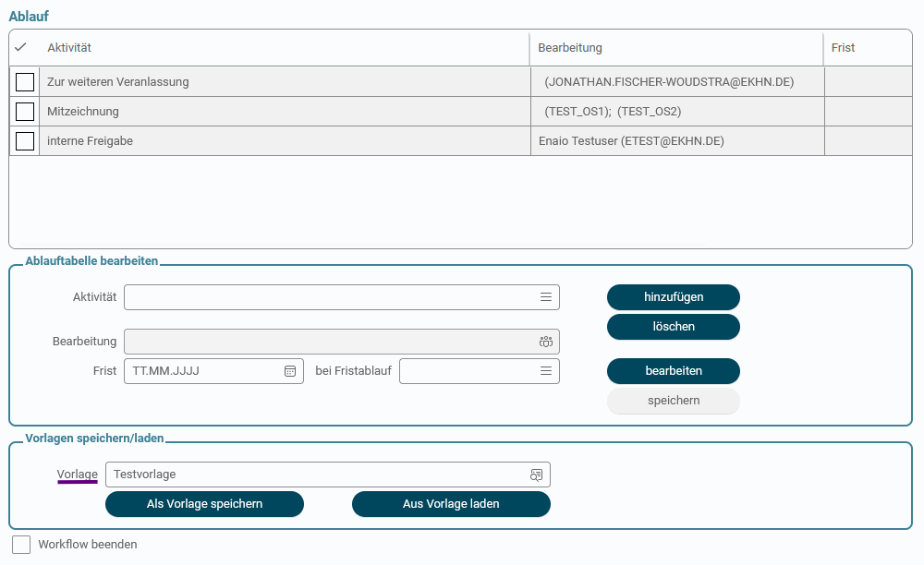Viewport: 924px width, 565px height.
Task: Click 'Aus Vorlage laden' button
Action: pyautogui.click(x=452, y=504)
